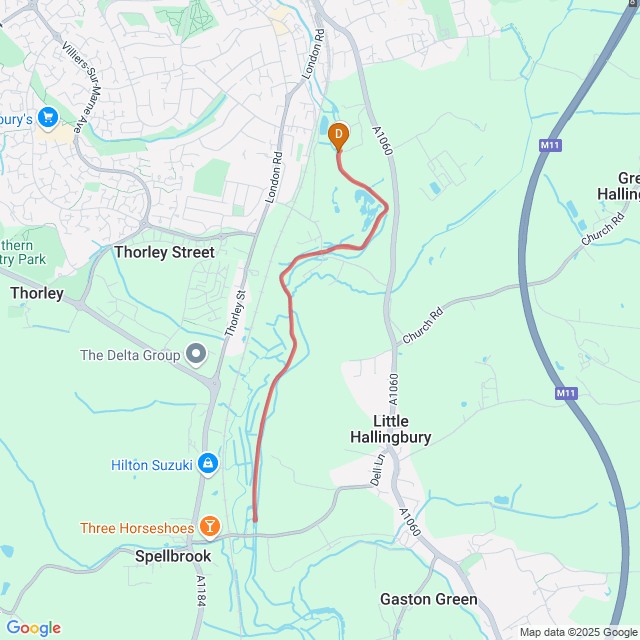
Task: Open the Three Horseshoes cocktail bar icon
Action: (210, 527)
